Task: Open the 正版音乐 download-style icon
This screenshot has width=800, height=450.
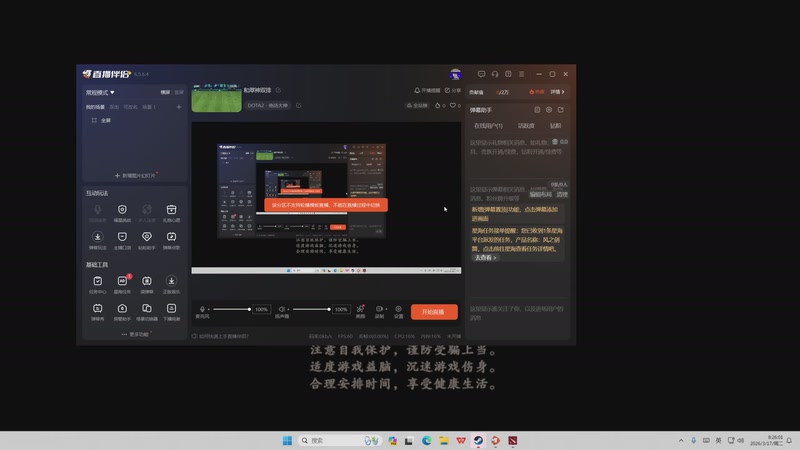Action: pyautogui.click(x=171, y=281)
